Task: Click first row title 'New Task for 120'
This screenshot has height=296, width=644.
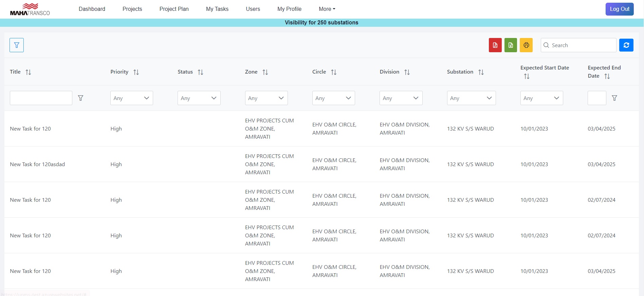Action: pos(30,129)
